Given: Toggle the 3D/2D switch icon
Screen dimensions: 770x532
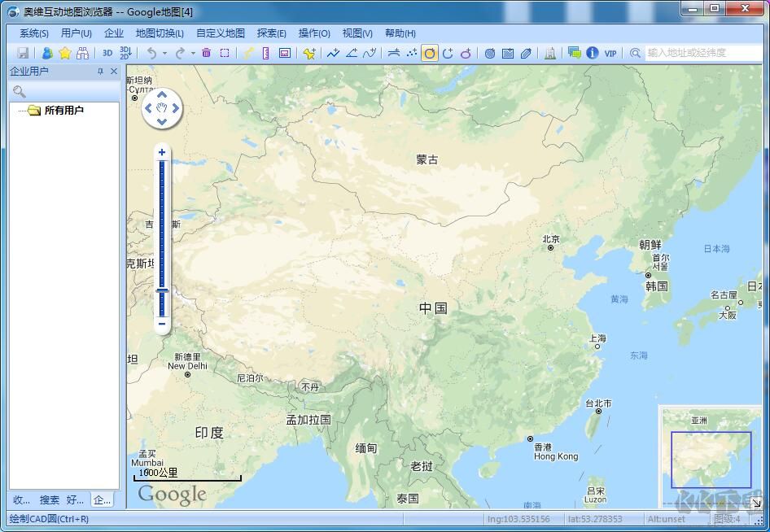Looking at the screenshot, I should [x=125, y=53].
